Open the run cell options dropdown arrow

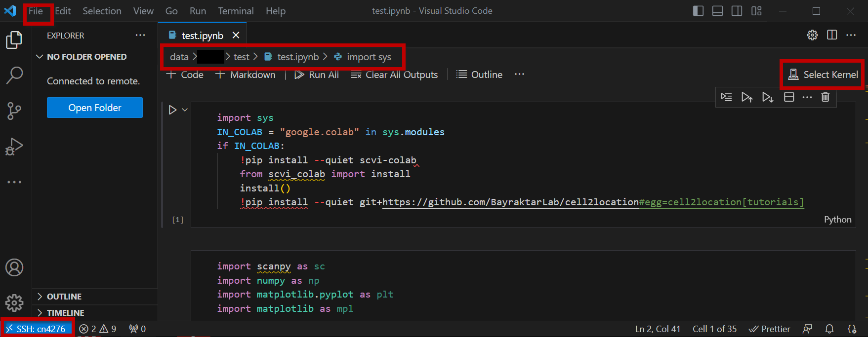click(185, 110)
